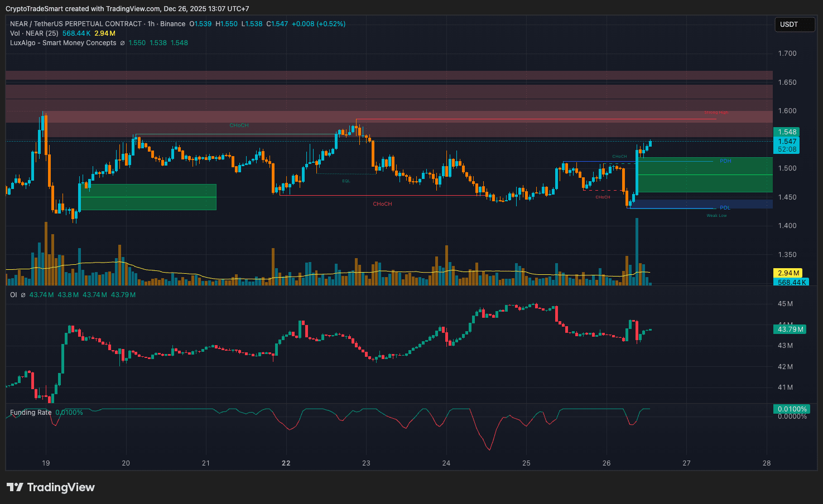Click the yellow 2.94M volume label
823x504 pixels.
[x=788, y=273]
